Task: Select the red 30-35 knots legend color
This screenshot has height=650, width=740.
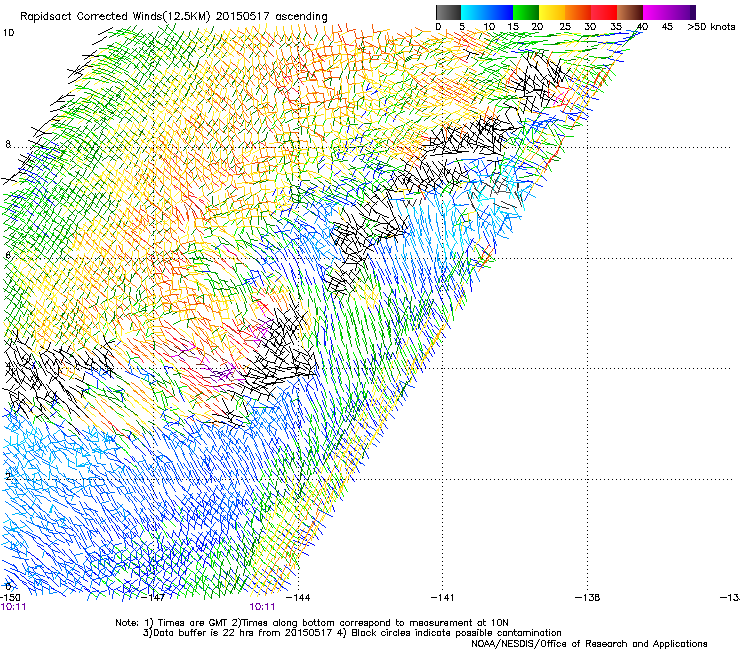Action: click(x=604, y=12)
